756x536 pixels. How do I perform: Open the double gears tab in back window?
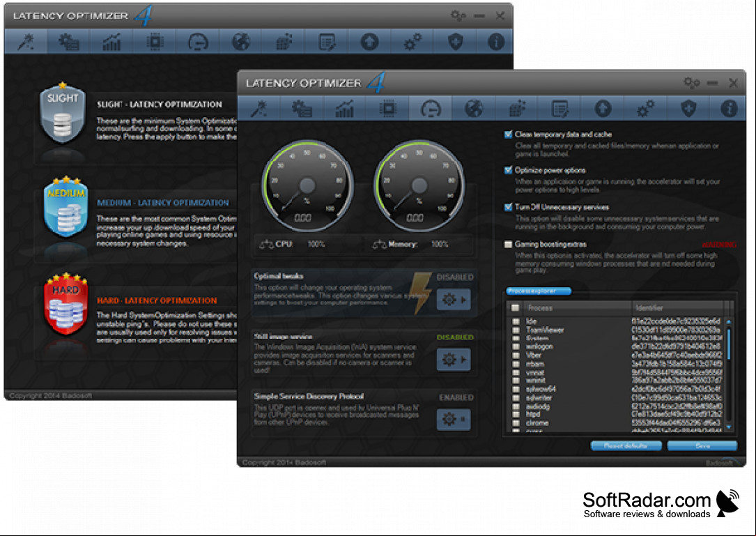tap(412, 42)
